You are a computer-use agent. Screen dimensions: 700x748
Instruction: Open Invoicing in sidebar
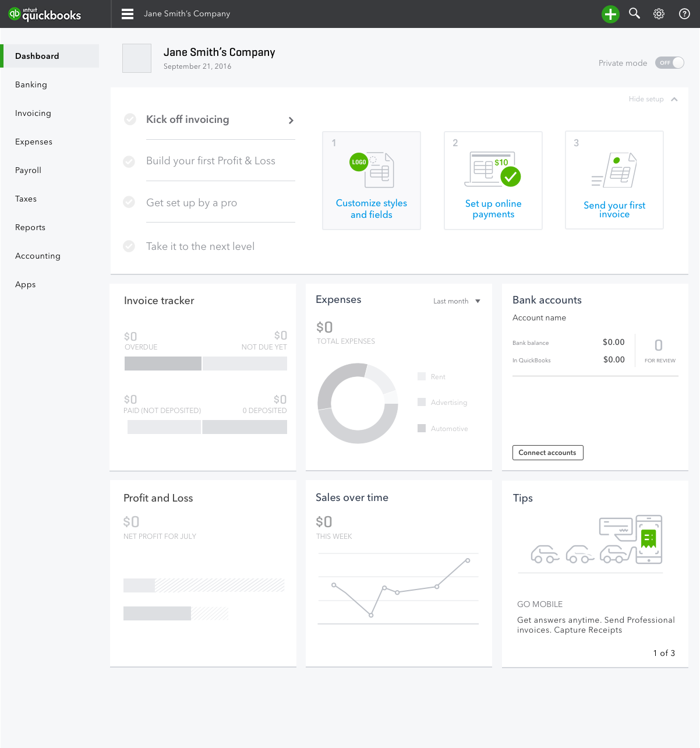coord(33,113)
